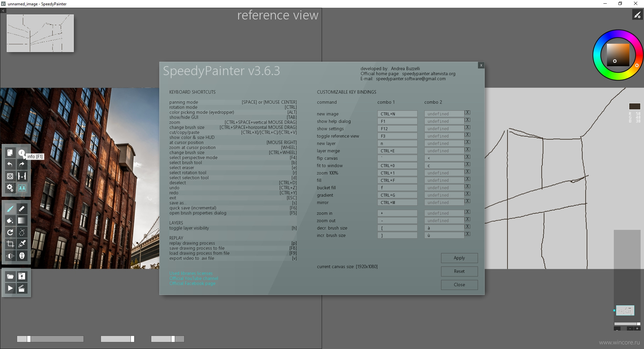Clear the flip canvas binding with X
Screen dimensions: 644x349
click(467, 157)
